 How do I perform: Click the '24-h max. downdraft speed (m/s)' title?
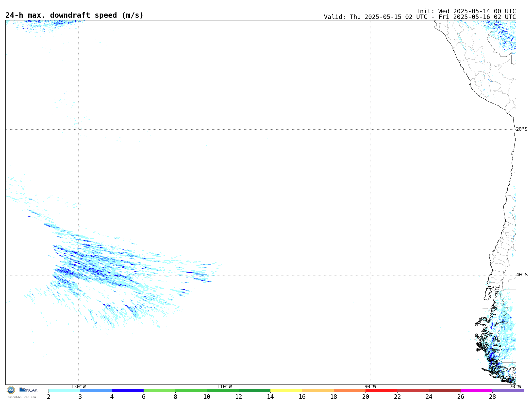click(x=74, y=15)
